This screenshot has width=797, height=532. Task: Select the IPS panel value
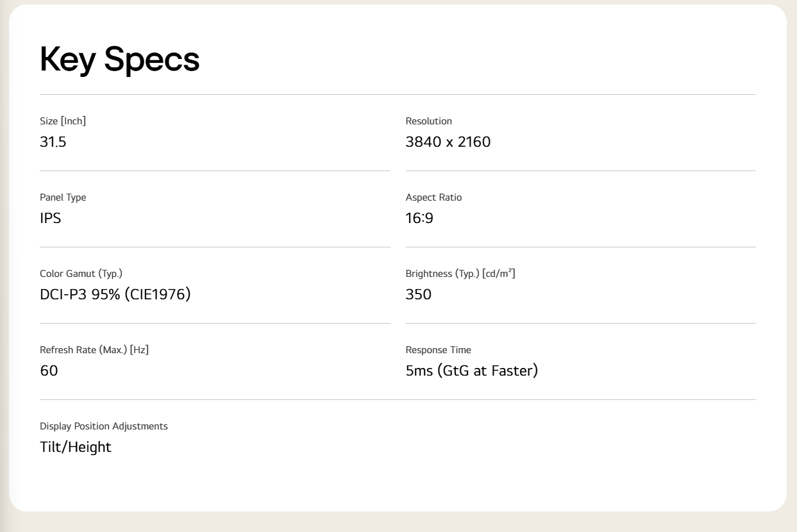point(51,218)
